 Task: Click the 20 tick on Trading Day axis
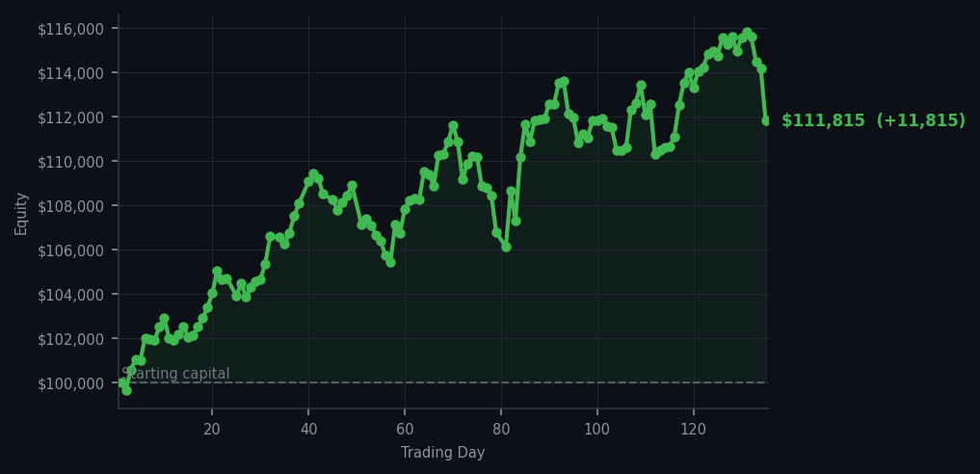coord(212,429)
